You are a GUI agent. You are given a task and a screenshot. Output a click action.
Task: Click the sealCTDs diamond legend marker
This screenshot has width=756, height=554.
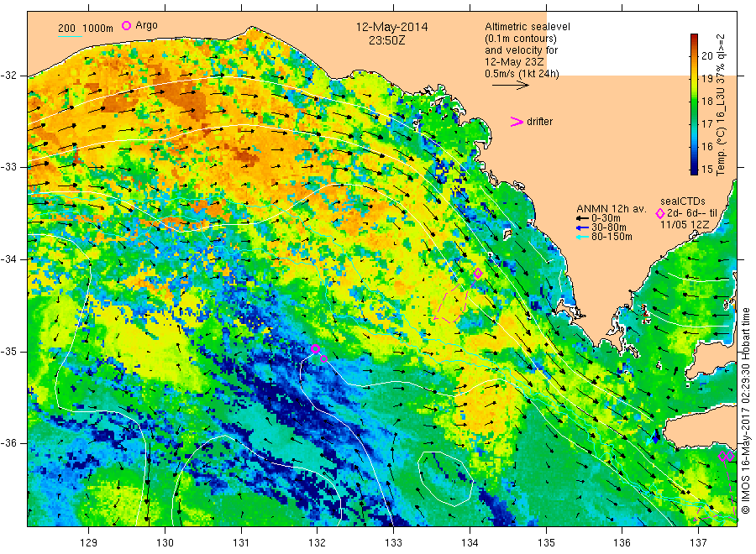(x=660, y=213)
